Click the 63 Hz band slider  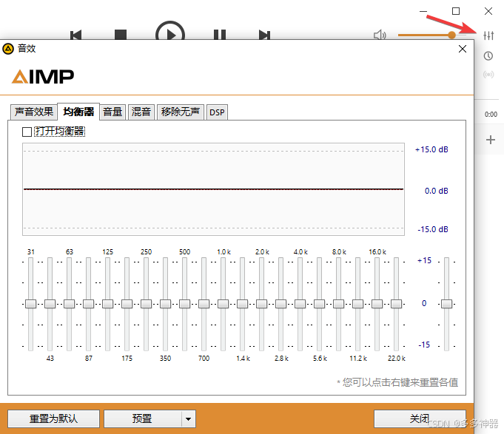point(69,304)
